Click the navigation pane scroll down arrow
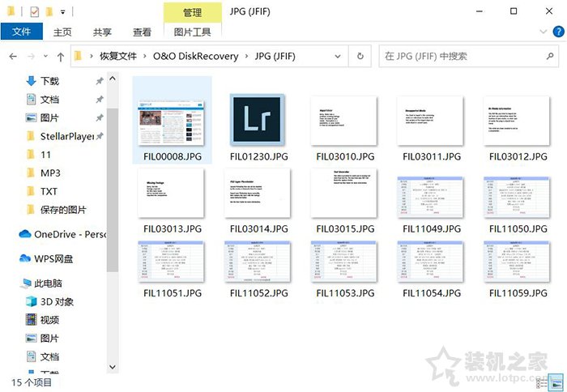Screen dimensions: 567x392 (x=111, y=365)
